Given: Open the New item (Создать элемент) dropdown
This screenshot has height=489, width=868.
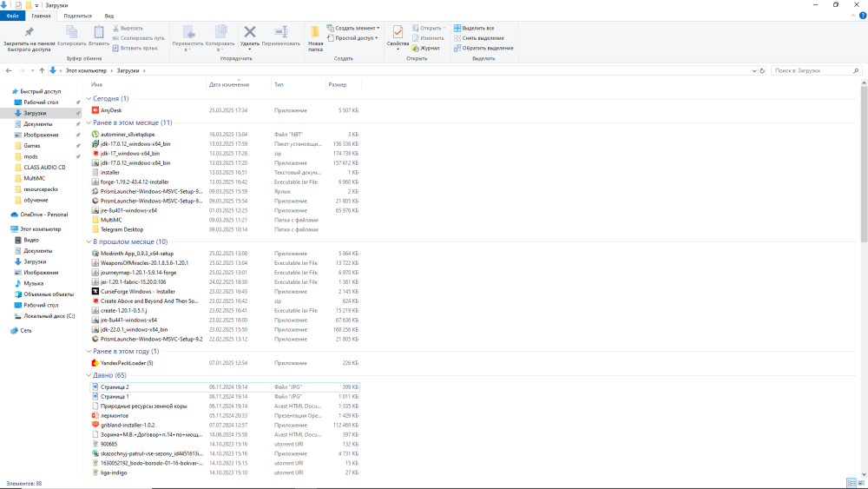Looking at the screenshot, I should pos(353,28).
